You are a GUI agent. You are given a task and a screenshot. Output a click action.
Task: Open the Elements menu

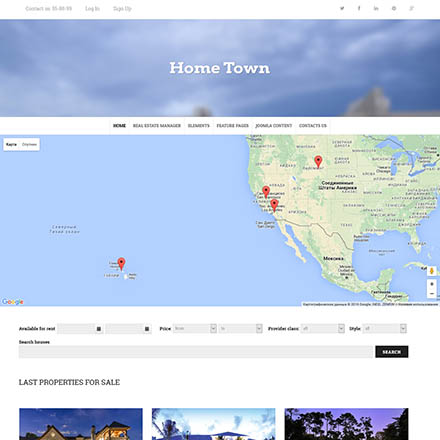(x=199, y=126)
